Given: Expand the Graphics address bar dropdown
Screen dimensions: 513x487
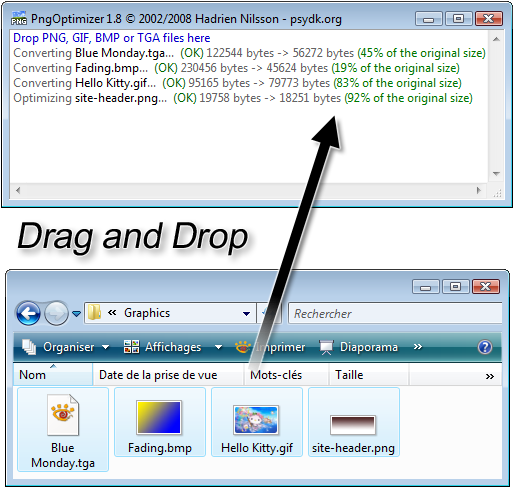Looking at the screenshot, I should 246,313.
